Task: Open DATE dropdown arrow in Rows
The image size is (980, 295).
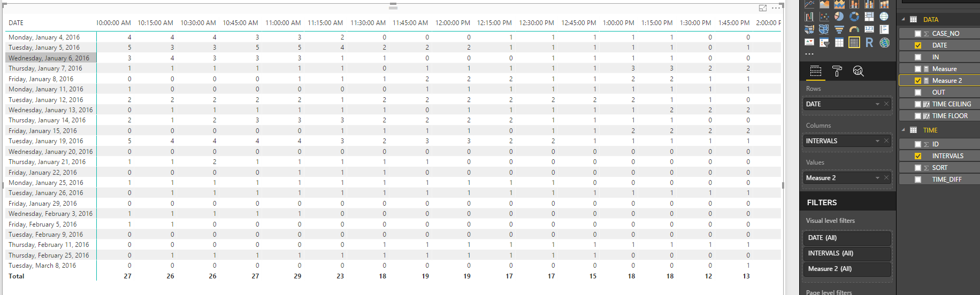Action: click(x=877, y=104)
